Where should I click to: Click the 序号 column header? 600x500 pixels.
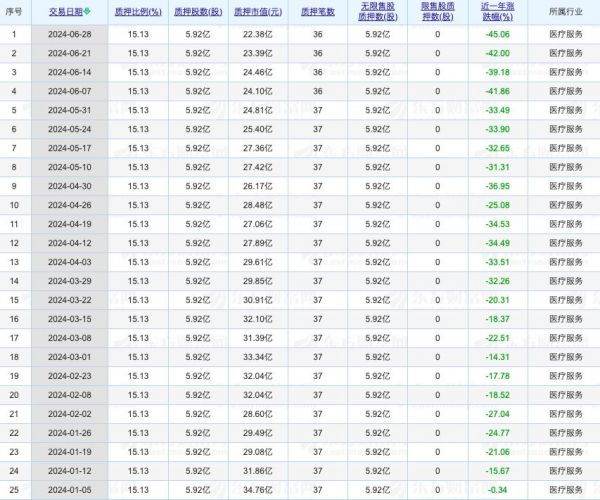[14, 12]
